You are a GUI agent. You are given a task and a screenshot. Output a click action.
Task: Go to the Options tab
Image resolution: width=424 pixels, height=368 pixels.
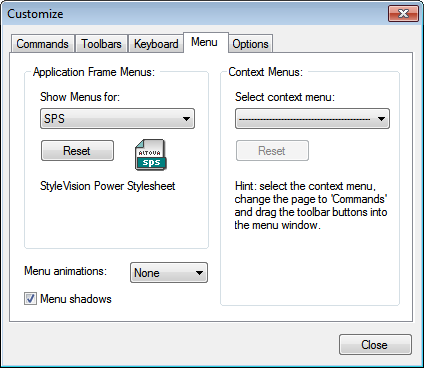[x=250, y=44]
